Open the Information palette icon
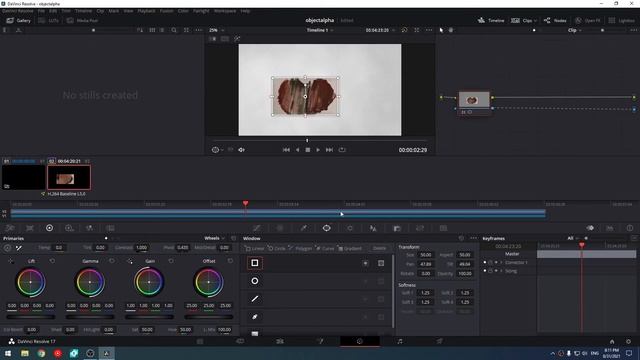The width and height of the screenshot is (640, 360). 630,228
